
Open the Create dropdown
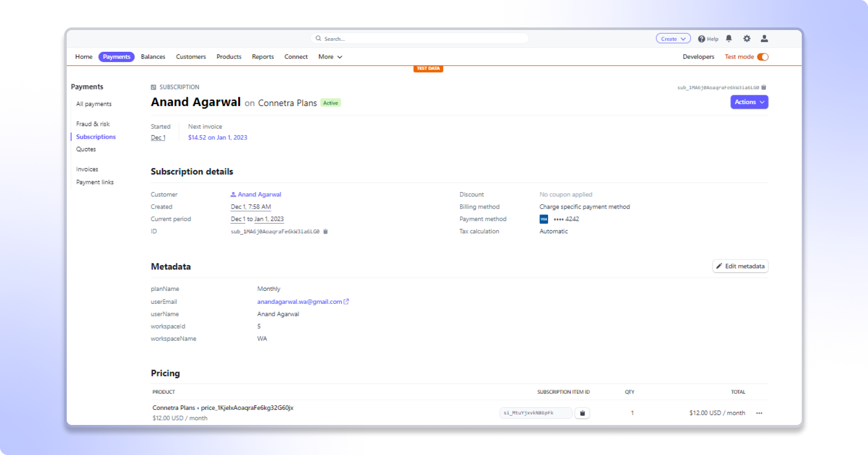[x=673, y=39]
